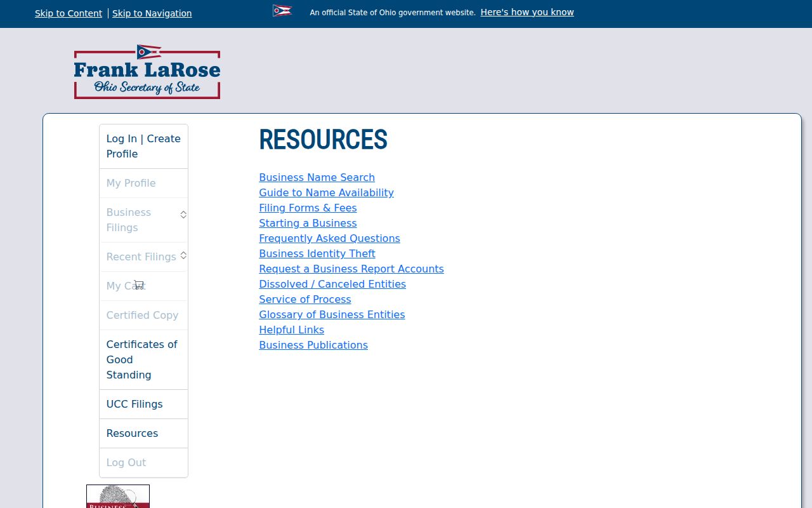The width and height of the screenshot is (812, 508).
Task: Click the shopping cart icon beside My Cart
Action: 139,285
